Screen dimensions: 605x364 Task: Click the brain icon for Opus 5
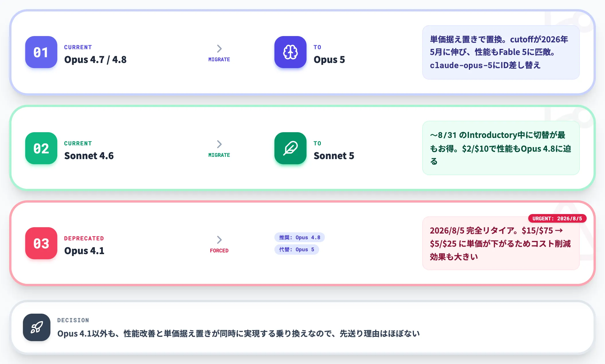[290, 52]
